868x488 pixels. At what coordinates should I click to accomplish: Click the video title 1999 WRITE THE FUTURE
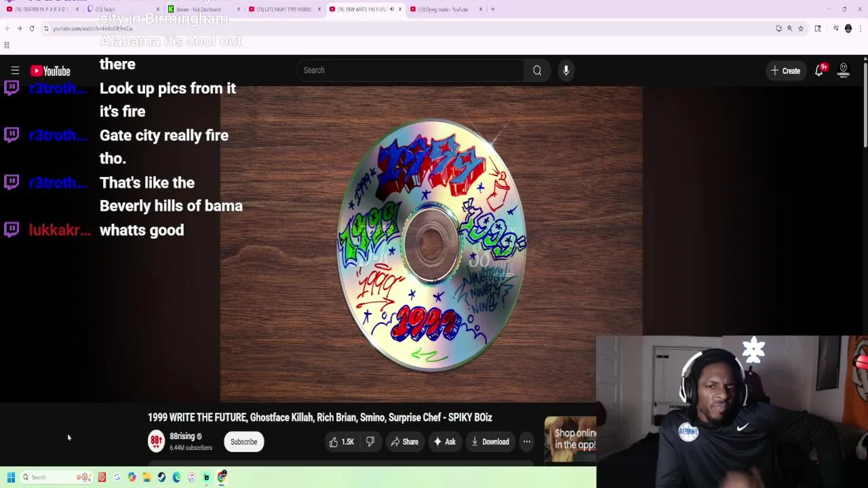[320, 418]
